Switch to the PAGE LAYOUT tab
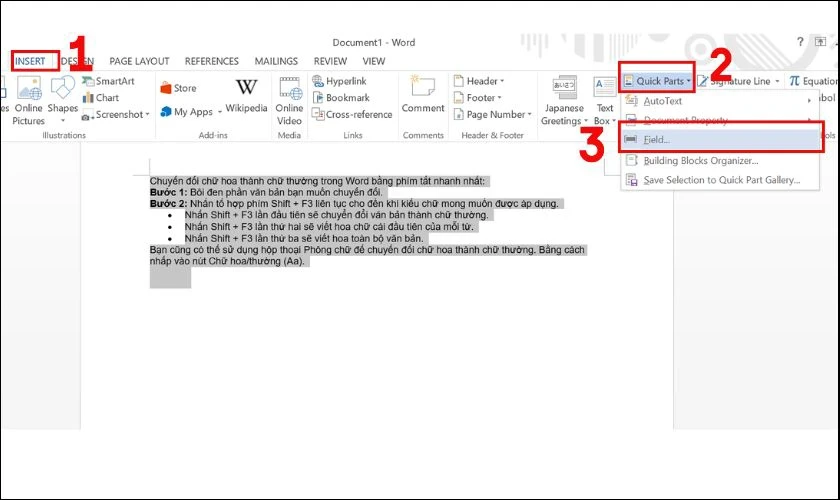Viewport: 840px width, 500px height. coord(139,61)
